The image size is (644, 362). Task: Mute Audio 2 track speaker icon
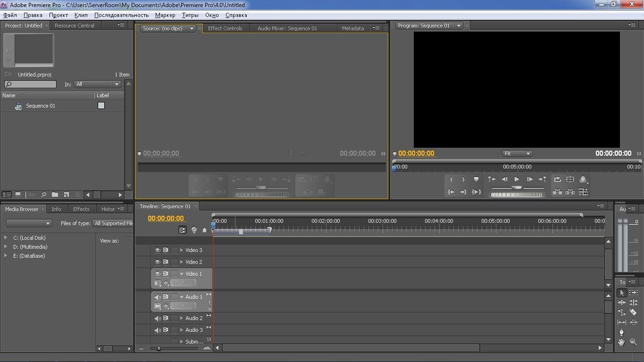[x=158, y=318]
